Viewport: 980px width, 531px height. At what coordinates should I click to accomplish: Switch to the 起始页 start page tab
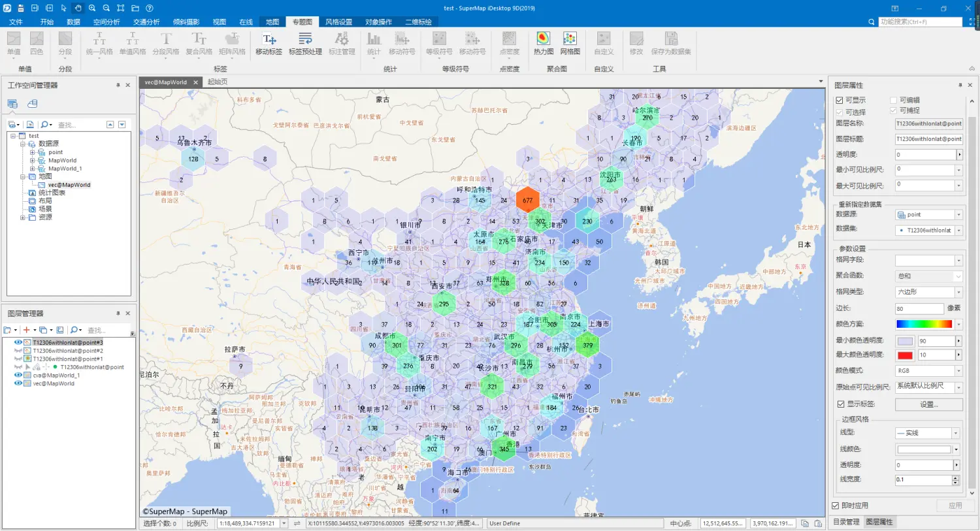(218, 82)
